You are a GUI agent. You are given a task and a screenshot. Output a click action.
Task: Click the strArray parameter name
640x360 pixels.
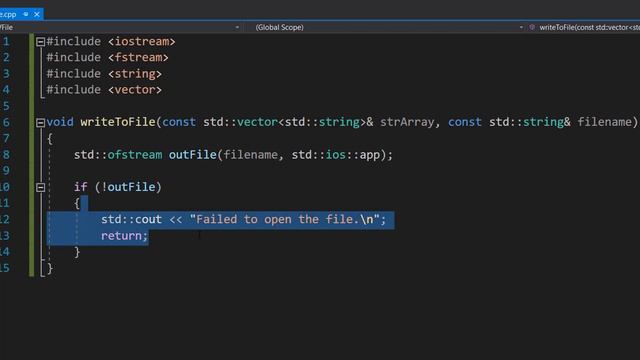pos(407,122)
